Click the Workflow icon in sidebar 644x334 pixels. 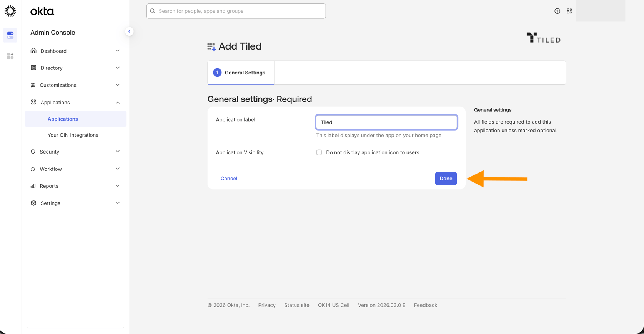(x=33, y=169)
